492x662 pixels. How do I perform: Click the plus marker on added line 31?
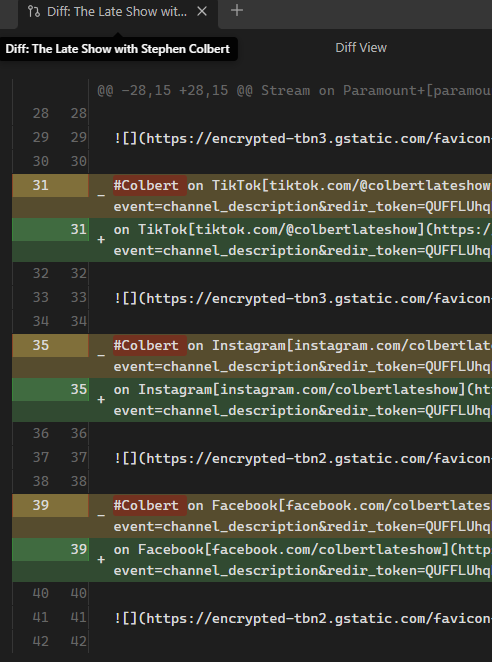tap(101, 240)
